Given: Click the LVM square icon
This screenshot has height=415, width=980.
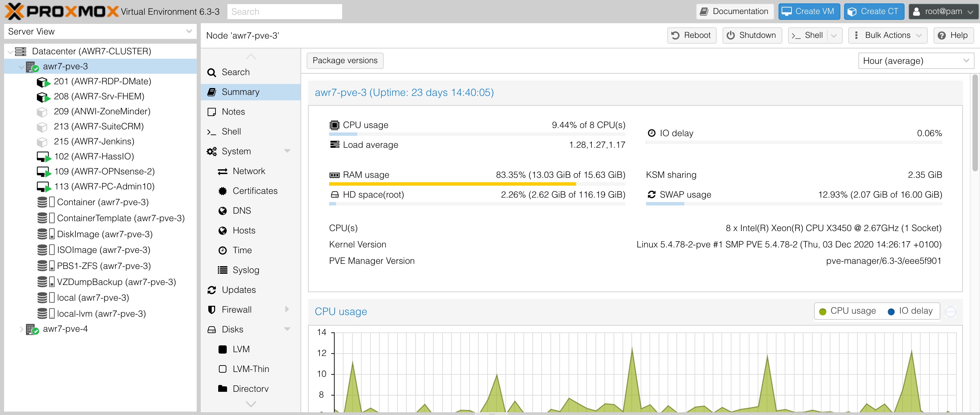Looking at the screenshot, I should 223,349.
